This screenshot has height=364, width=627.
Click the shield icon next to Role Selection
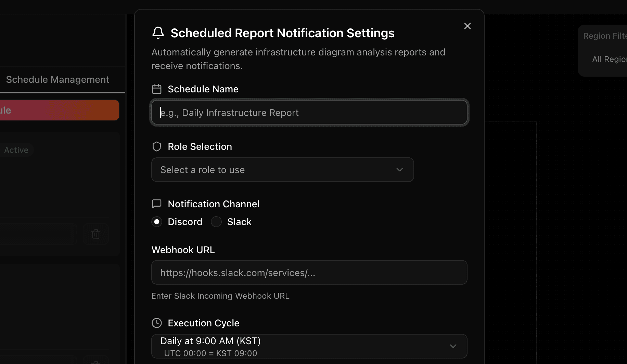(x=157, y=146)
